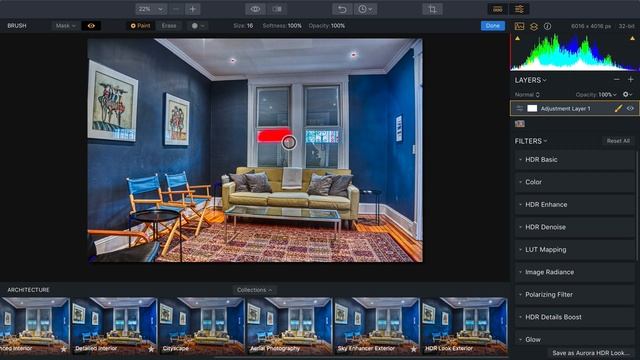Open the layer settings gear menu
This screenshot has width=640, height=360.
point(627,94)
